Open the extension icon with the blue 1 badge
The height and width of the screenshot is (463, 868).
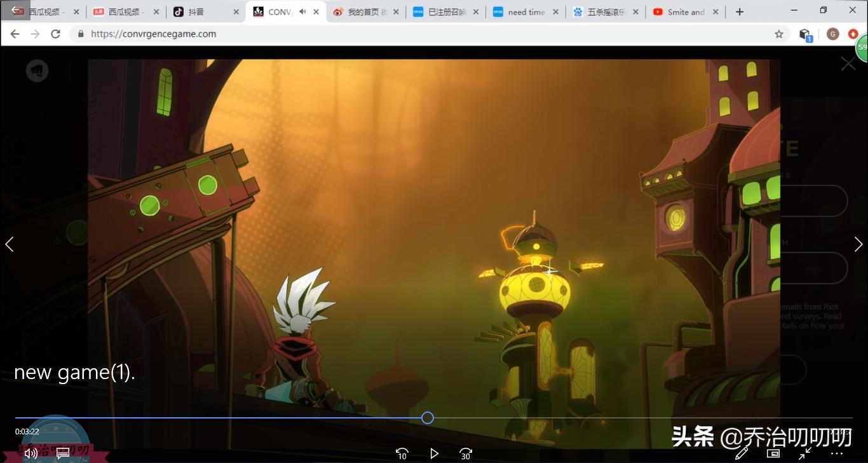tap(805, 34)
